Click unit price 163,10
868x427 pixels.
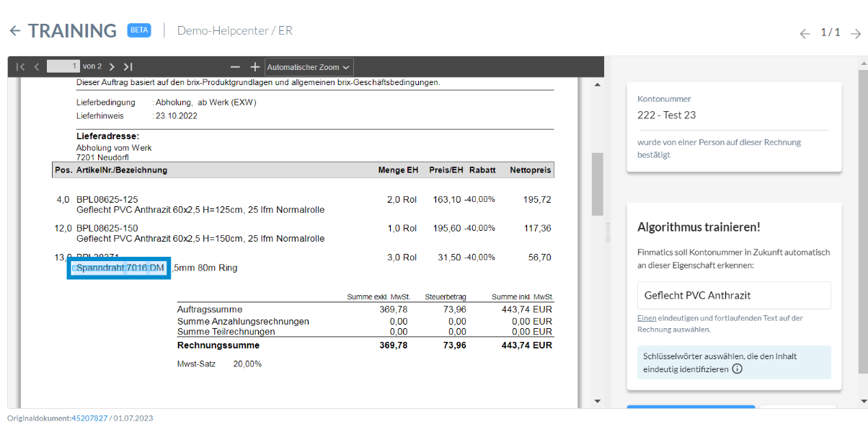click(446, 200)
